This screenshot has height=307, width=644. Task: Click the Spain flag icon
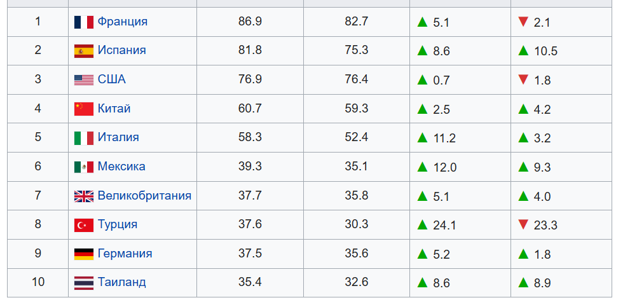point(84,51)
